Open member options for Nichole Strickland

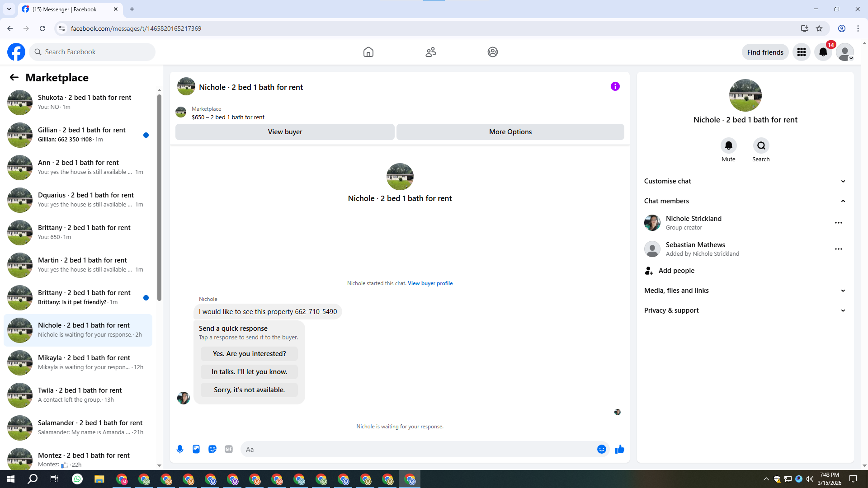[x=839, y=223]
